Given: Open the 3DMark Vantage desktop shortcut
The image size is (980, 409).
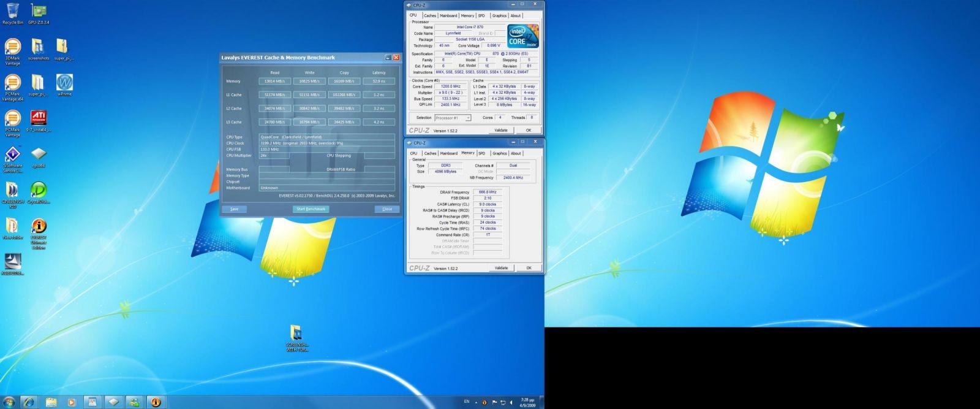Looking at the screenshot, I should pyautogui.click(x=12, y=52).
